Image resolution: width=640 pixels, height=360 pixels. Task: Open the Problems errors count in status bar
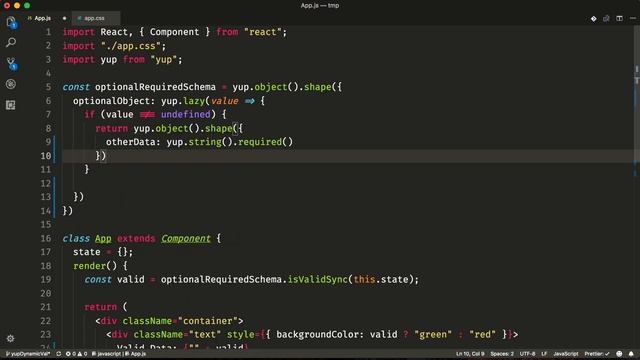[71, 354]
